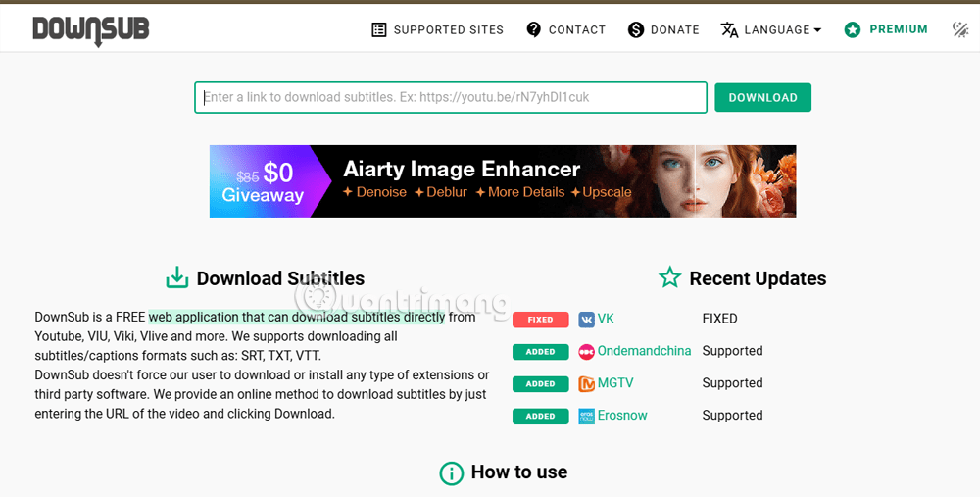This screenshot has height=497, width=980.
Task: Click the MGTV site icon
Action: pos(586,384)
